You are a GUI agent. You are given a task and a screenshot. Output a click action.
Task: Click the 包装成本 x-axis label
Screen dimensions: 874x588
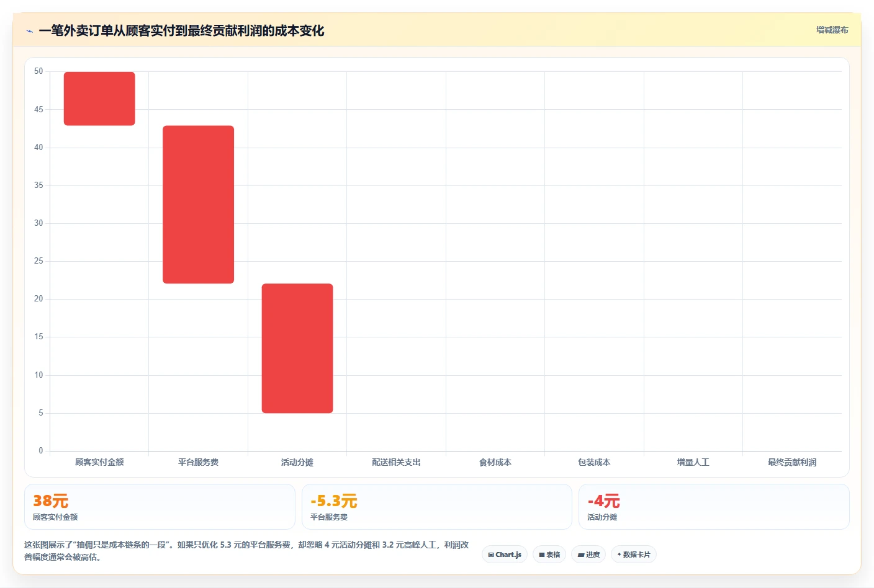pyautogui.click(x=594, y=462)
